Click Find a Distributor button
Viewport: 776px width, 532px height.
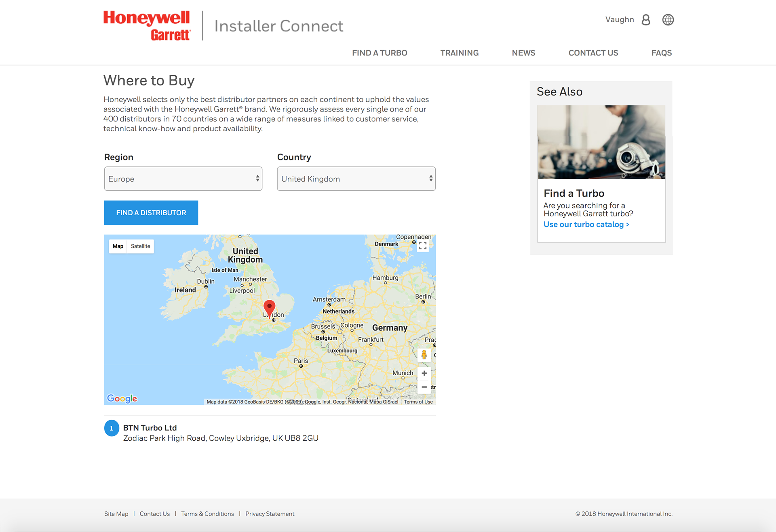coord(151,212)
